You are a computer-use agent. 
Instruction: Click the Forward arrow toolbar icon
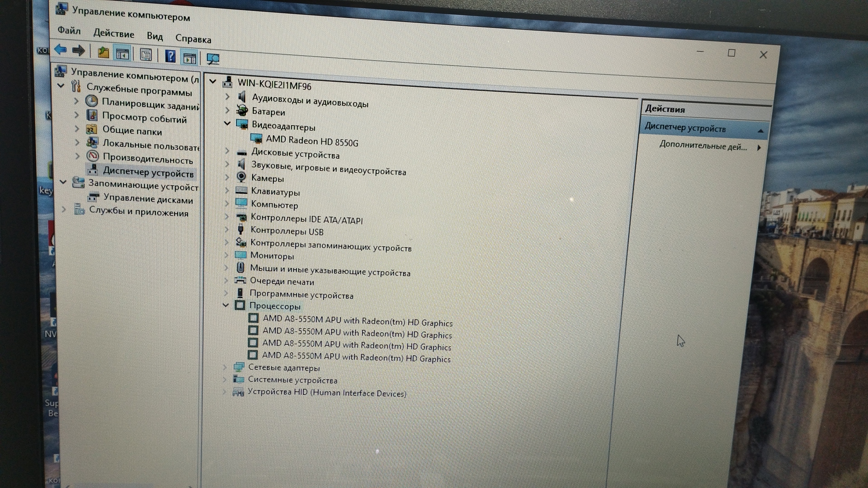click(79, 51)
